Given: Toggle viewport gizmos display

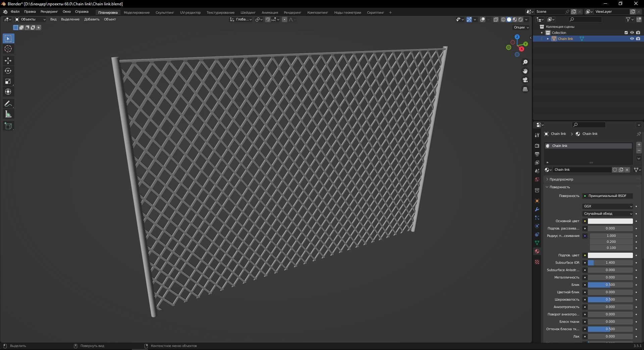Looking at the screenshot, I should tap(469, 19).
